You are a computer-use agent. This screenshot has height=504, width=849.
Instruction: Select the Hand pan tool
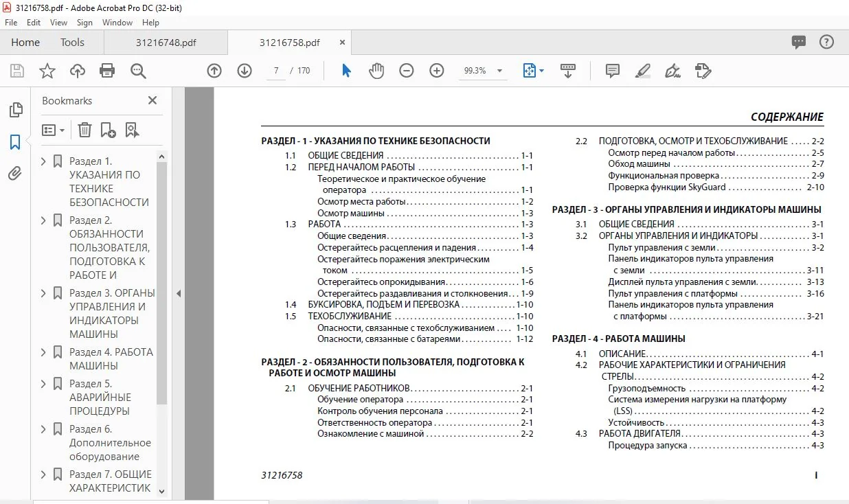point(376,71)
